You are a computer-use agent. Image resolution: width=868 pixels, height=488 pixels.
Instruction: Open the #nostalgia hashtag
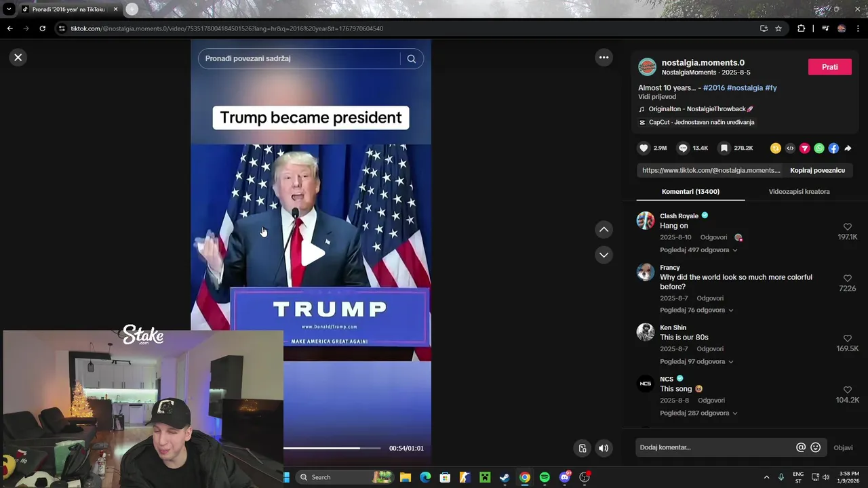coord(745,87)
